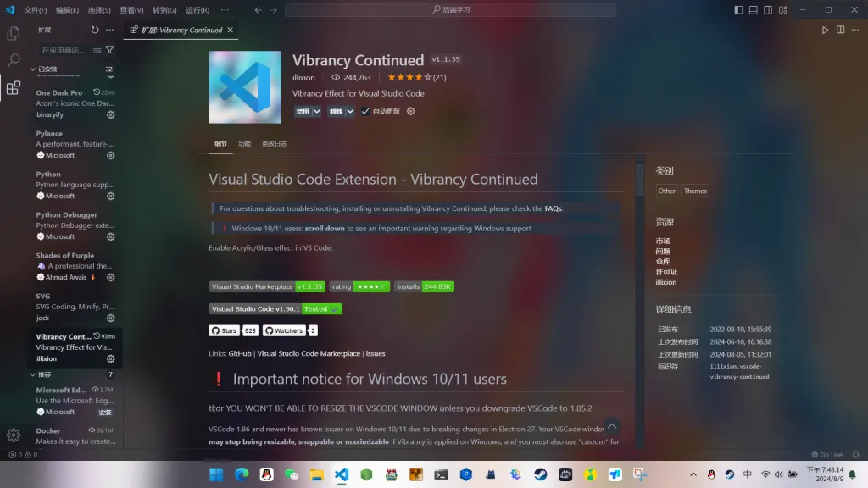868x488 pixels.
Task: Customize layout from the title bar
Action: [x=782, y=10]
